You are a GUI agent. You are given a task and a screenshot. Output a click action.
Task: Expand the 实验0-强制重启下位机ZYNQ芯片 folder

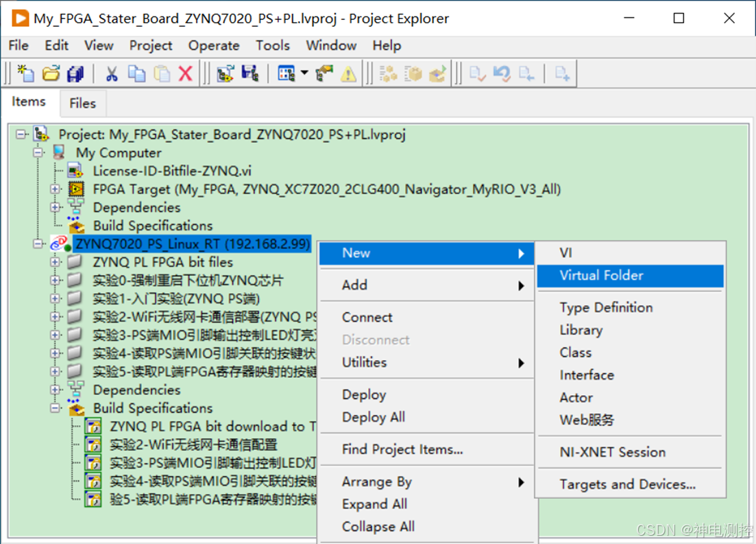tap(56, 280)
